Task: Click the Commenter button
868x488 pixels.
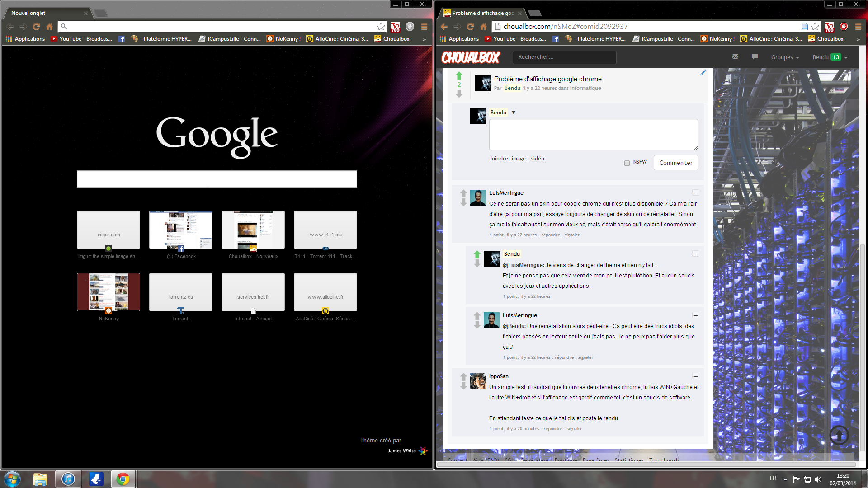Action: point(675,163)
